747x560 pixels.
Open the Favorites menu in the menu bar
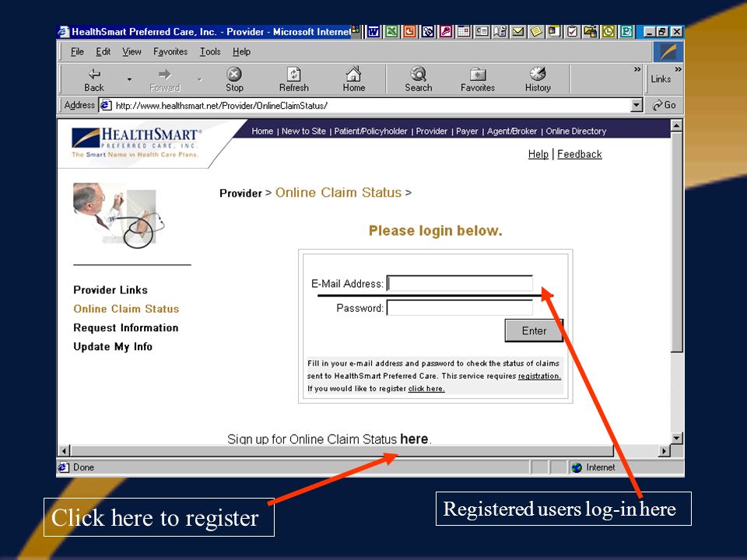pyautogui.click(x=170, y=51)
